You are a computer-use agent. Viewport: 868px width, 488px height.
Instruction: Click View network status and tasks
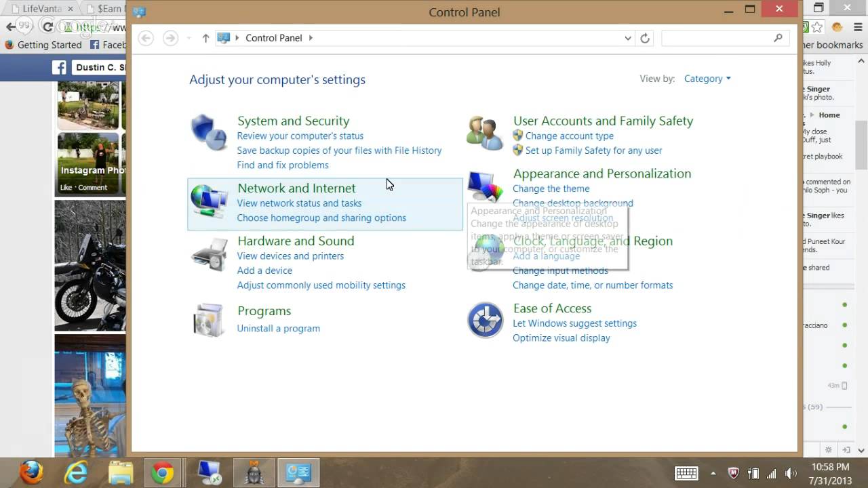pyautogui.click(x=299, y=203)
